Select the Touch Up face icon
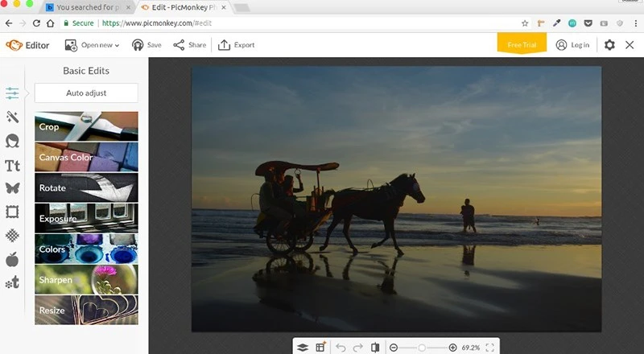This screenshot has width=644, height=354. coord(12,142)
